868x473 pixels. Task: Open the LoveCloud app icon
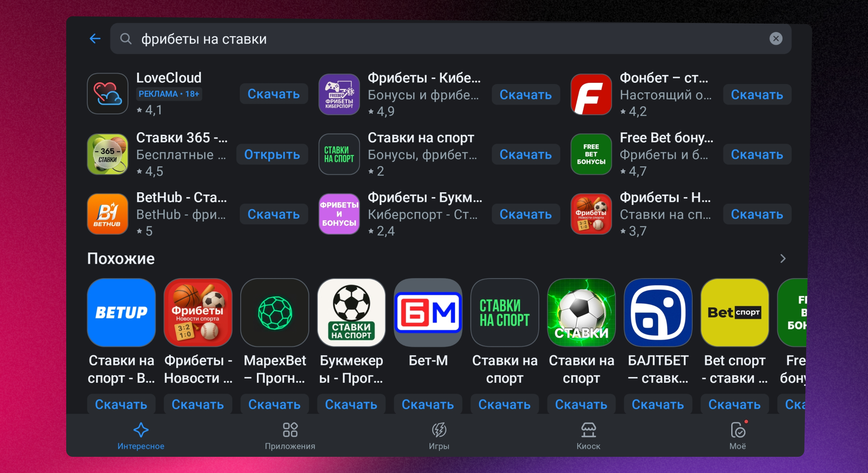(x=107, y=94)
